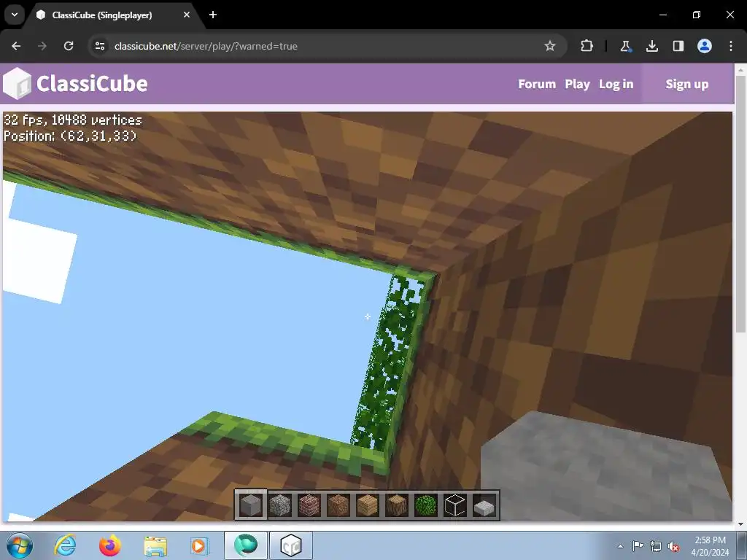747x560 pixels.
Task: Open the Windows Start menu
Action: [20, 545]
